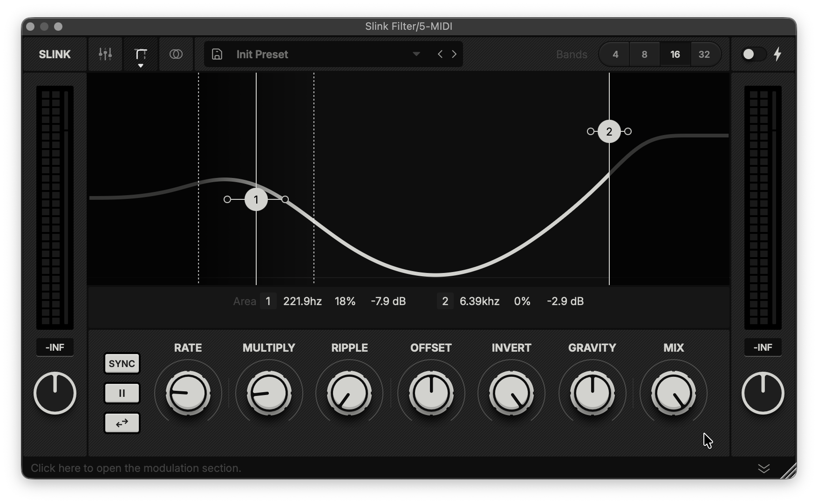Click the RIPPLE knob

tap(349, 393)
